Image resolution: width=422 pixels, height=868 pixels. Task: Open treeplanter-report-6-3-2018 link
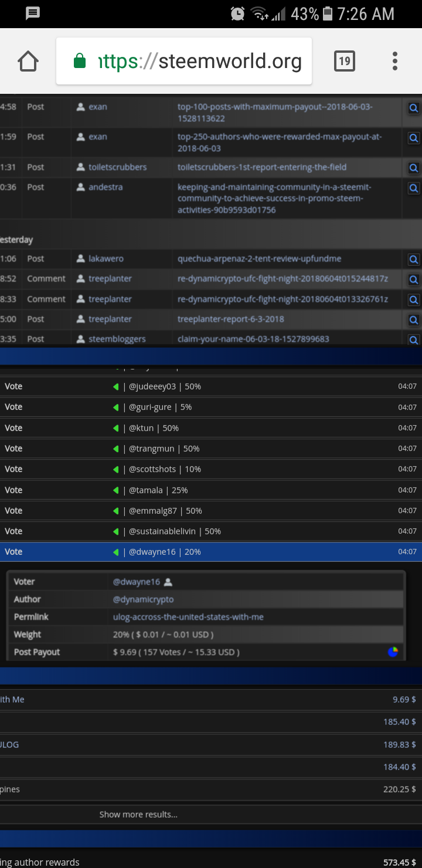[231, 319]
